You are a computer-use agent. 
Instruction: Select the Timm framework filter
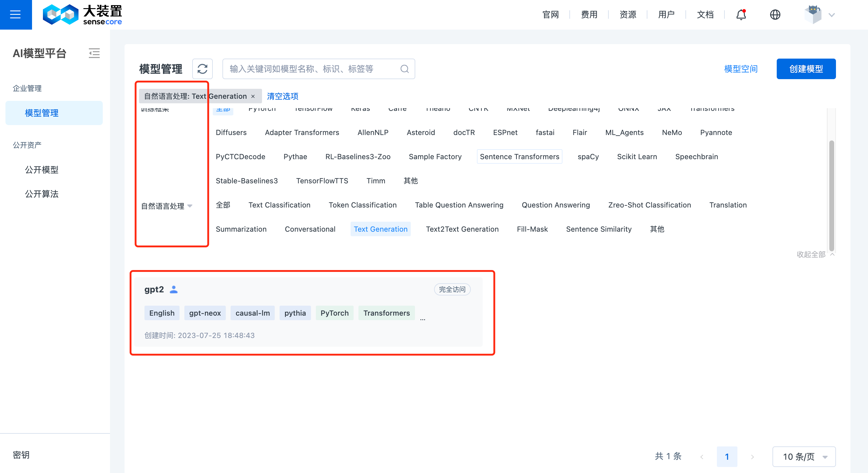tap(376, 181)
